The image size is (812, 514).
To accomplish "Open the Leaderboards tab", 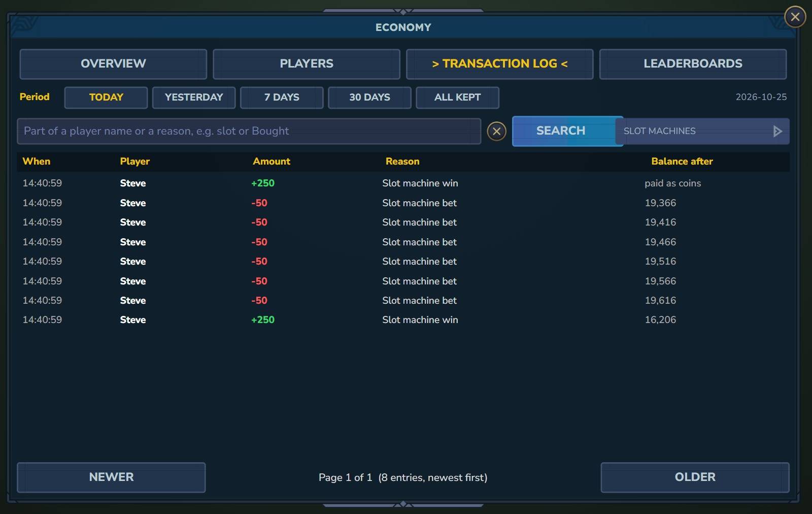I will (x=693, y=64).
